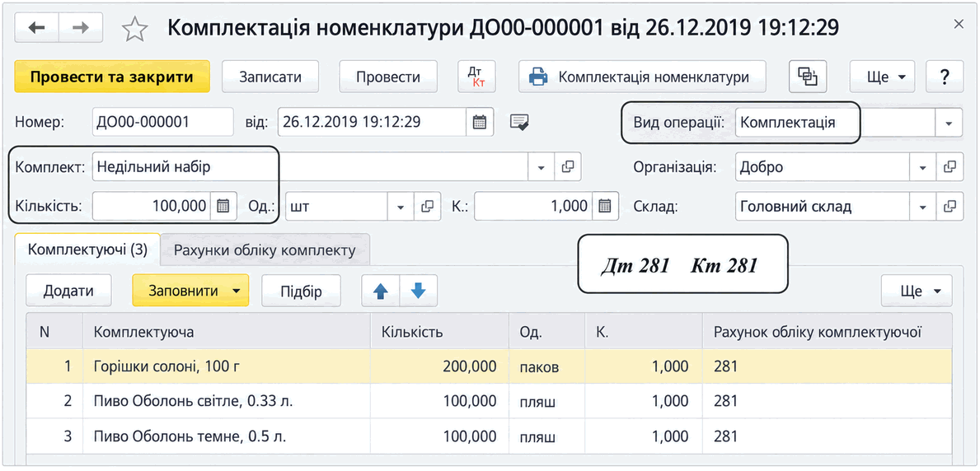Click the Записати button
This screenshot has width=980, height=471.
pos(270,77)
